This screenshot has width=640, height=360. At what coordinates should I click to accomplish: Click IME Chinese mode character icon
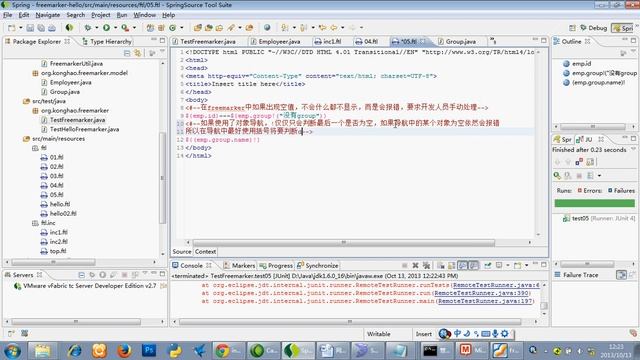coord(457,333)
